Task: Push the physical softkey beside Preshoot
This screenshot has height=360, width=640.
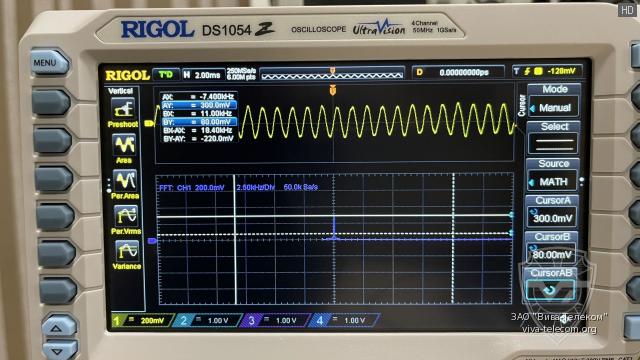Action: point(51,102)
